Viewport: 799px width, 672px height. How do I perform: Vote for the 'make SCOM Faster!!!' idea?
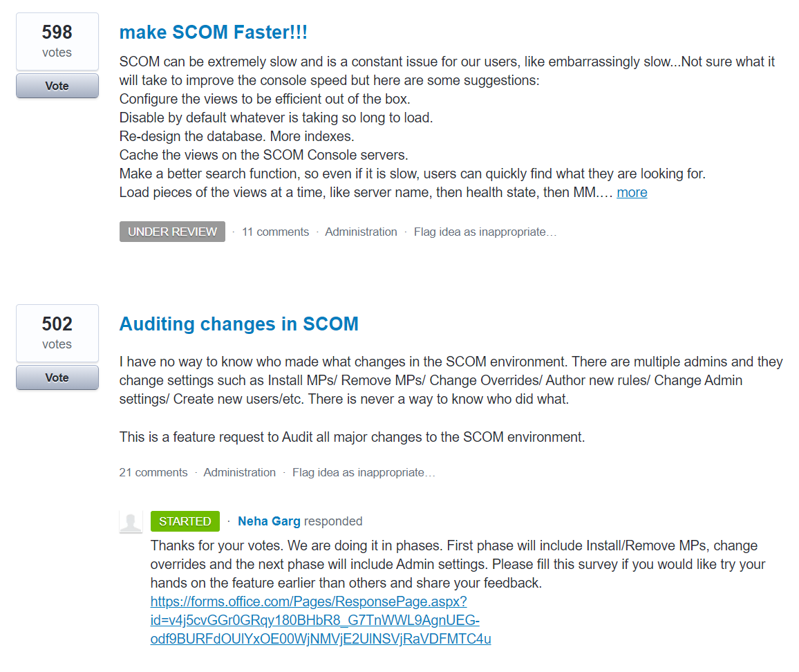pyautogui.click(x=57, y=86)
